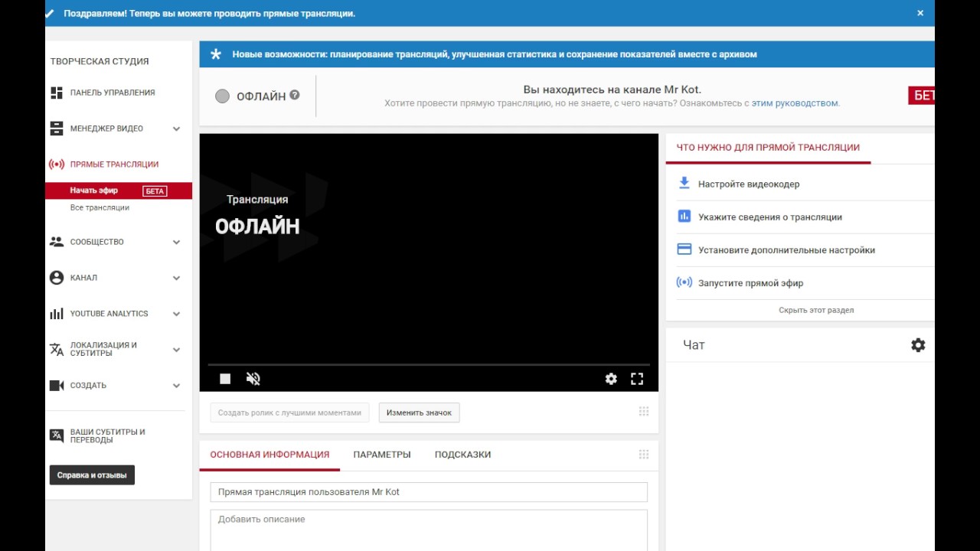This screenshot has height=551, width=980.
Task: Click the drag handle of the player panel
Action: point(644,412)
